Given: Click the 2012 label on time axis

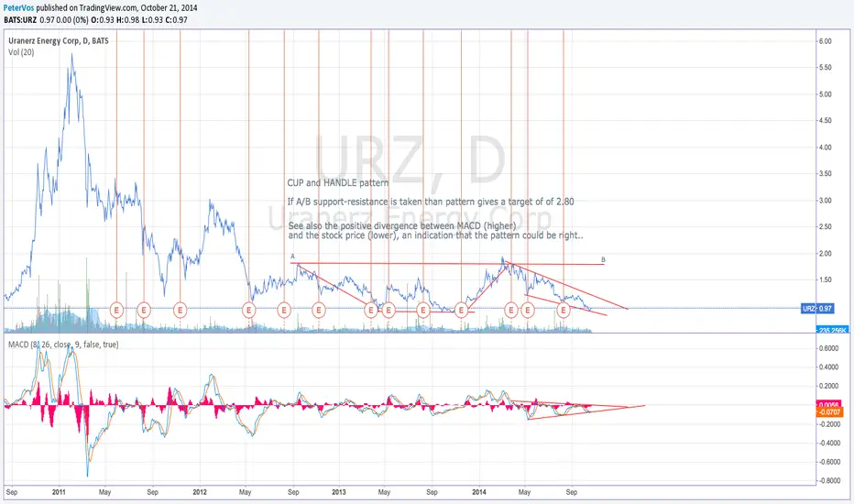Looking at the screenshot, I should [x=200, y=492].
